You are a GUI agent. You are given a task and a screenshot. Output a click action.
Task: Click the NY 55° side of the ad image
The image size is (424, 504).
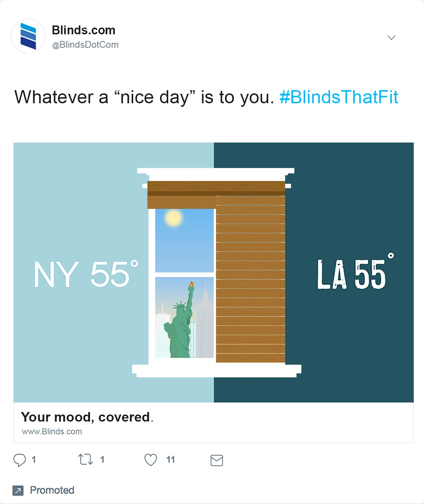click(86, 274)
